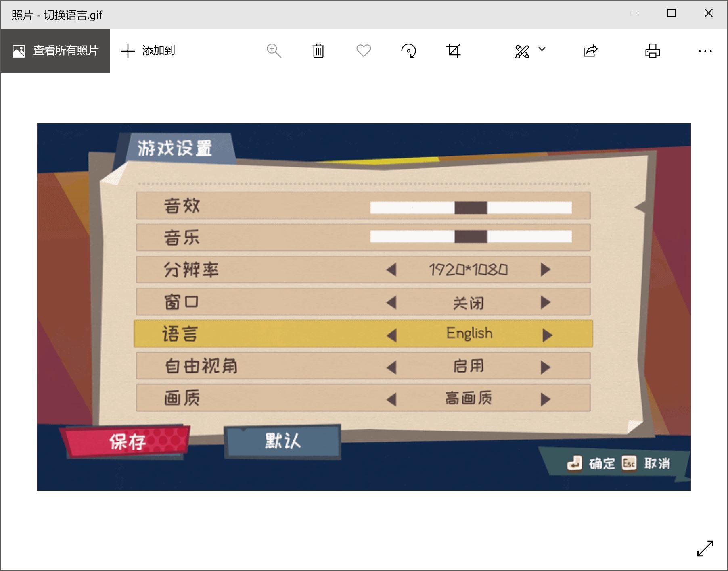The image size is (728, 571).
Task: Open the edit and create tool
Action: (x=522, y=51)
